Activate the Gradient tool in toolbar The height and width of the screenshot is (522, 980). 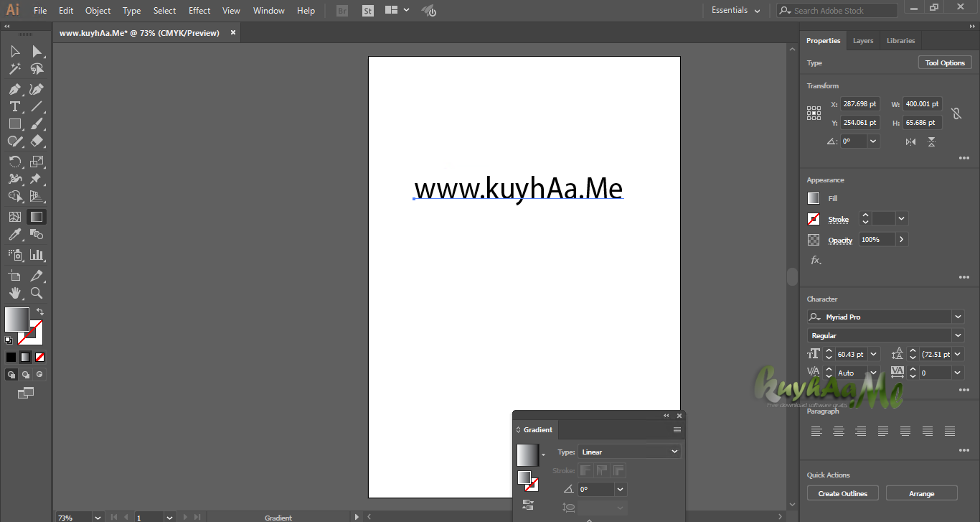[x=37, y=217]
